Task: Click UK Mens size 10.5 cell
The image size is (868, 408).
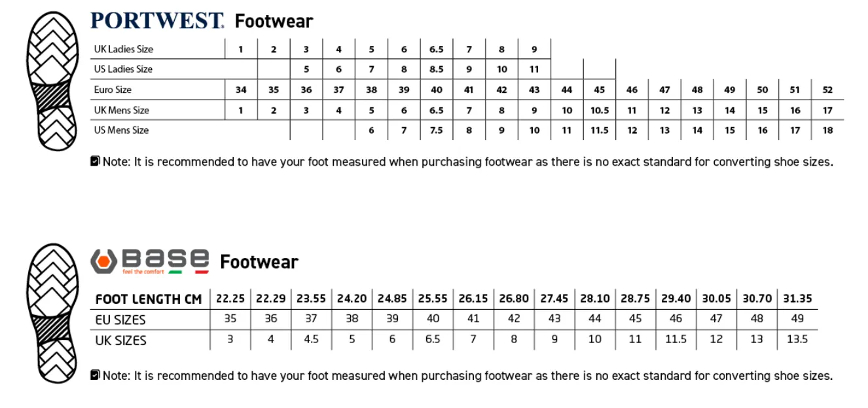Action: (x=600, y=111)
